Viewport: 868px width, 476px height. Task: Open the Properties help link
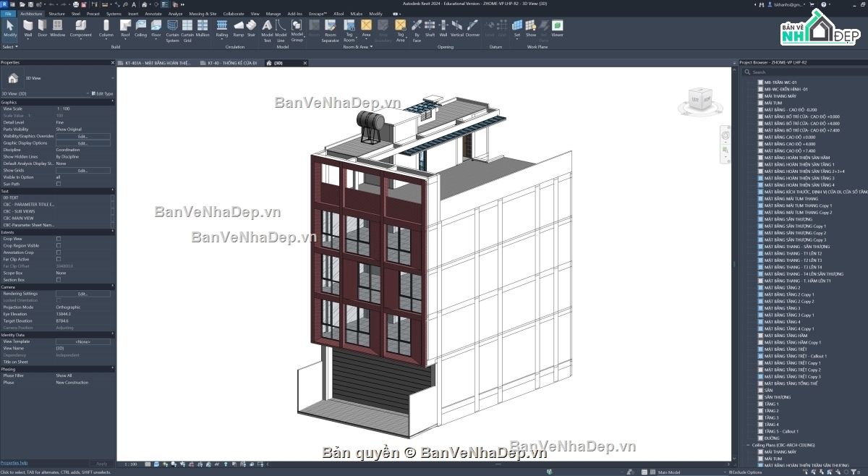(14, 463)
